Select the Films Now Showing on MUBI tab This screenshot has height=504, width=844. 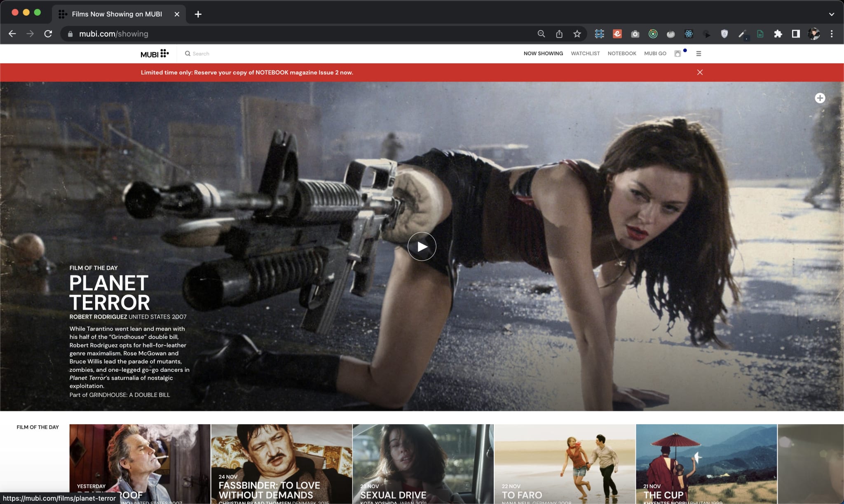[117, 14]
